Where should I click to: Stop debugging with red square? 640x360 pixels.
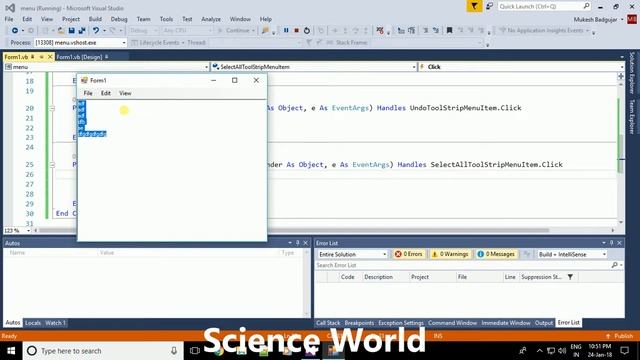(297, 31)
